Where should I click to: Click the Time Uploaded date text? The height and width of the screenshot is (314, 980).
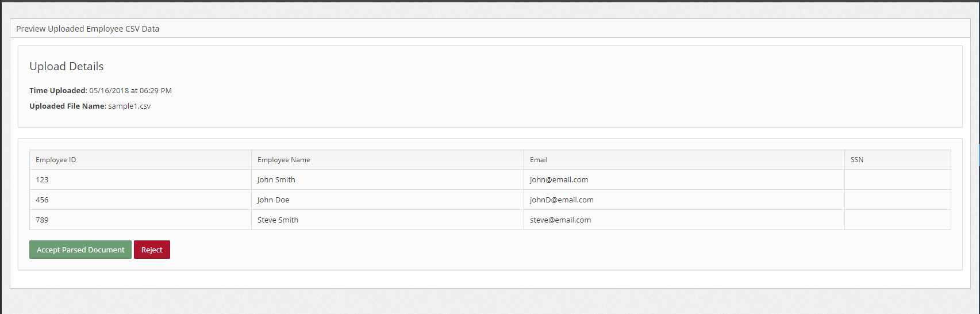[130, 90]
